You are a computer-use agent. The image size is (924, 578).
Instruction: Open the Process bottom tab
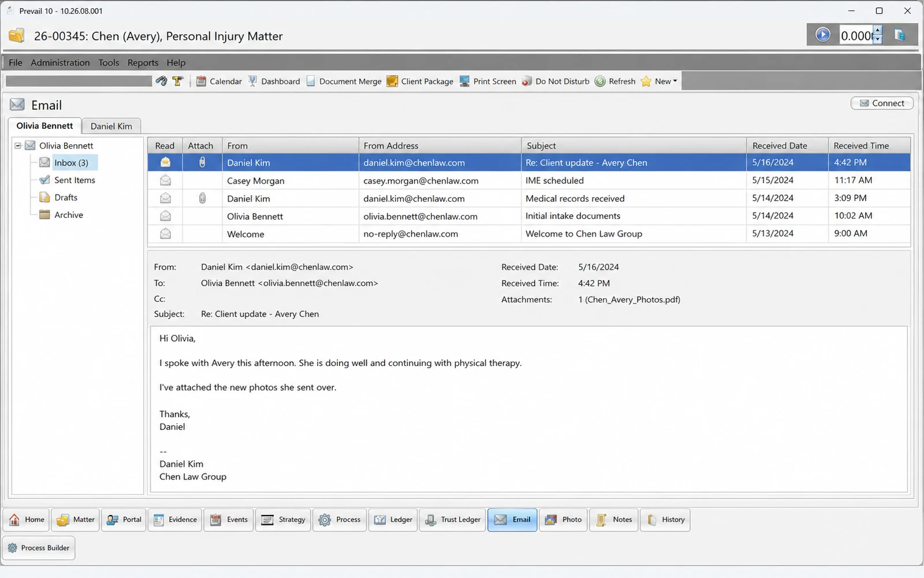340,520
